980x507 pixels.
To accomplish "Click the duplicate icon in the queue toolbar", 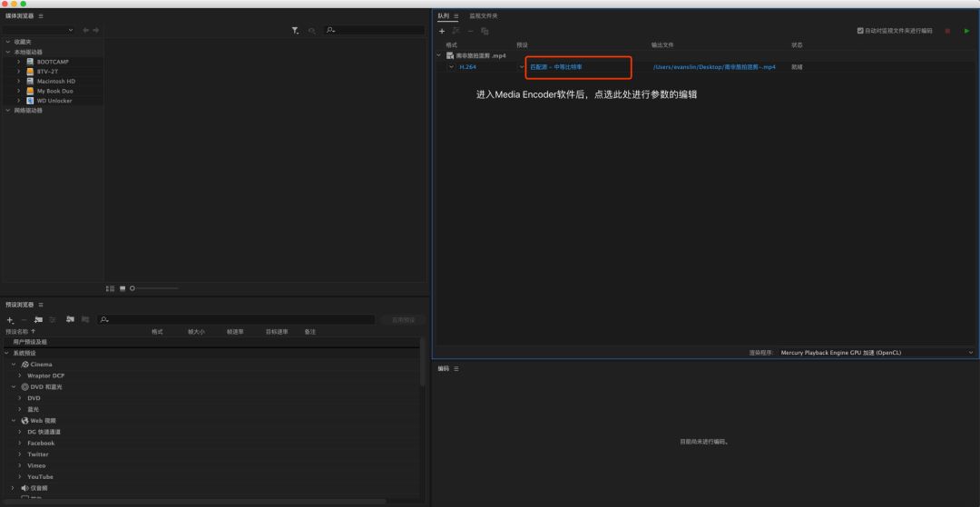I will click(485, 31).
